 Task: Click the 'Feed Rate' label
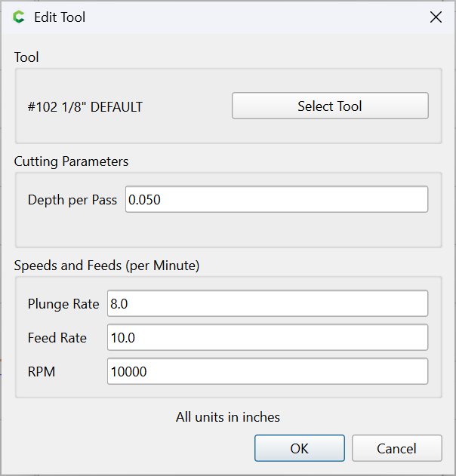point(57,337)
